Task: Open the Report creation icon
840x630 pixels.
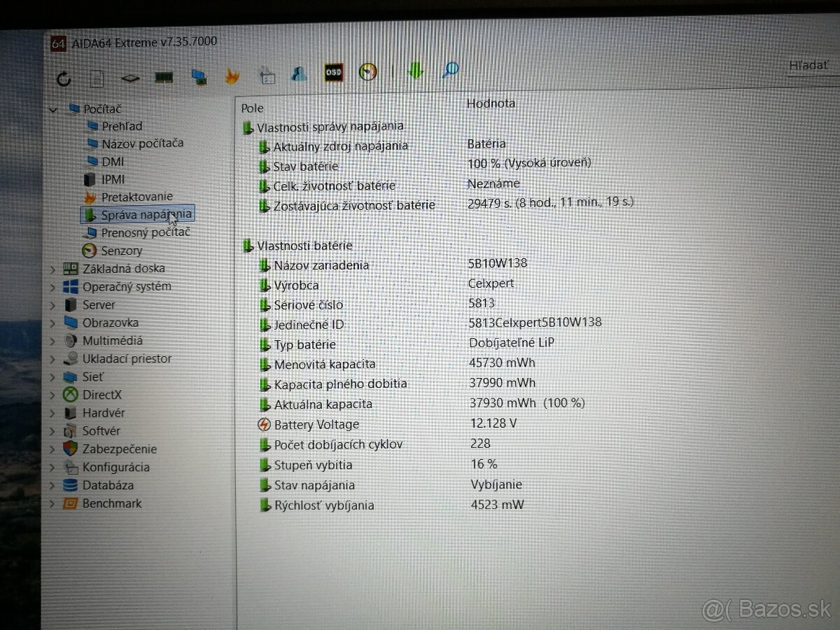Action: (x=96, y=77)
